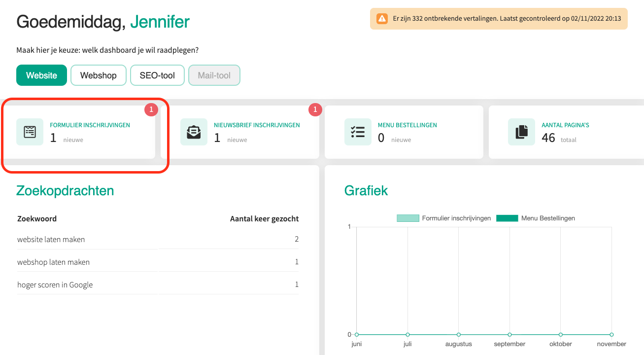Toggle Menu Bestellingen legend label in chart
The image size is (644, 355).
tap(548, 218)
